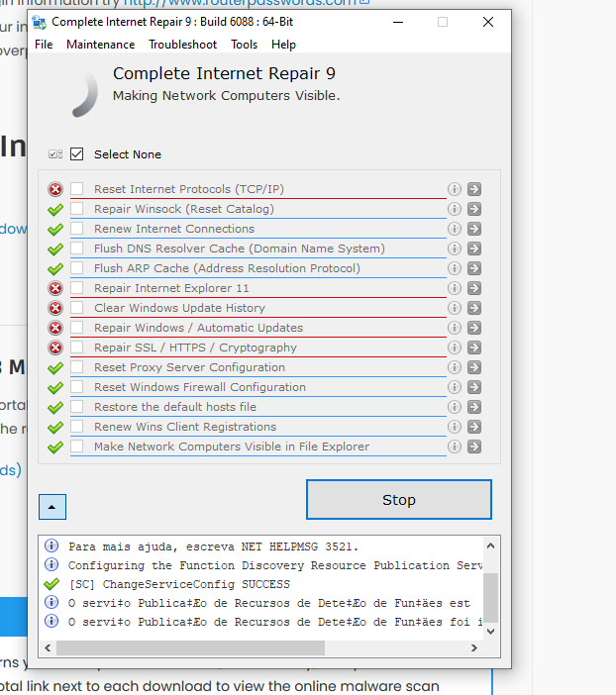This screenshot has height=695, width=616.
Task: Open info for Reset Internet Protocols (TCP/IP)
Action: tap(455, 189)
